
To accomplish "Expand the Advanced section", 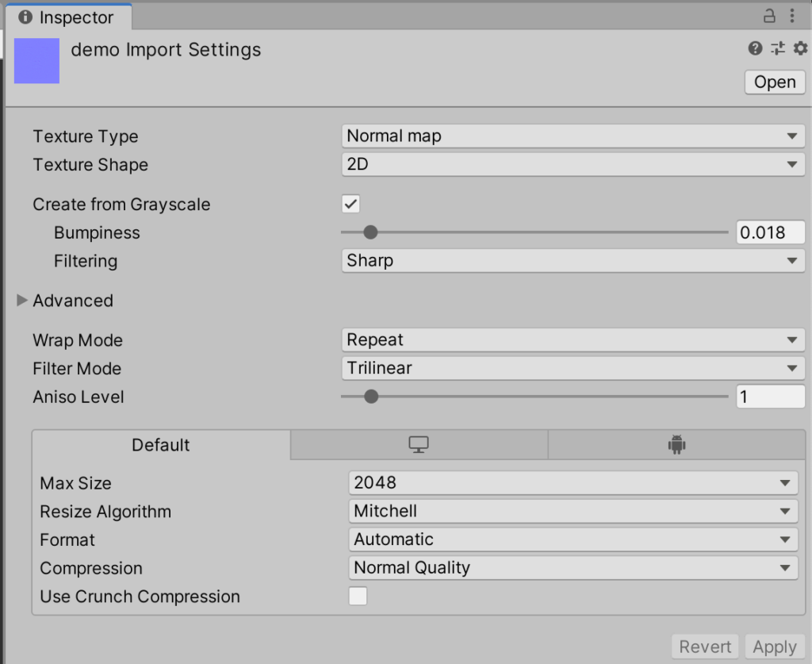I will tap(21, 301).
